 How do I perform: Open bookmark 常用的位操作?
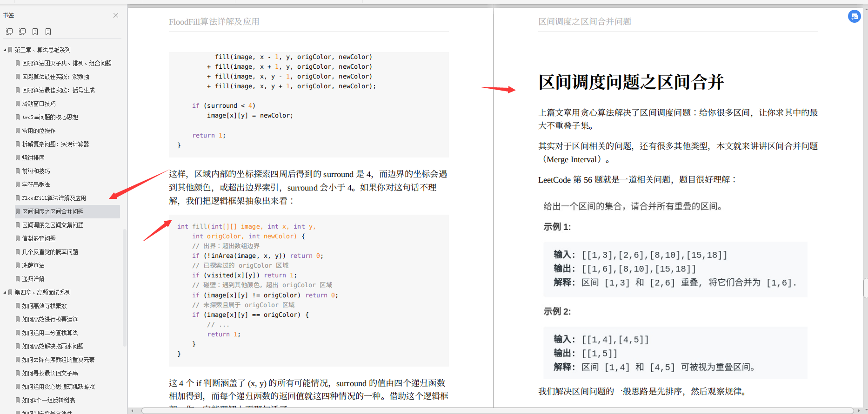[x=39, y=131]
